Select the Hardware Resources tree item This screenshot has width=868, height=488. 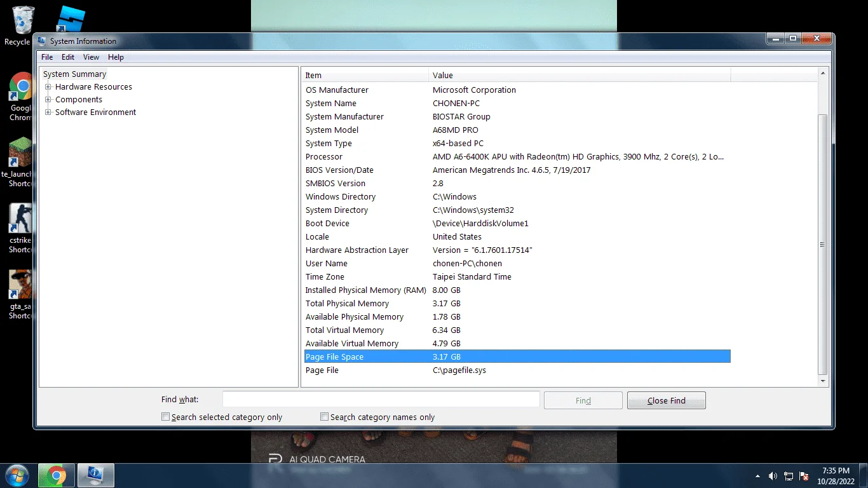coord(93,87)
